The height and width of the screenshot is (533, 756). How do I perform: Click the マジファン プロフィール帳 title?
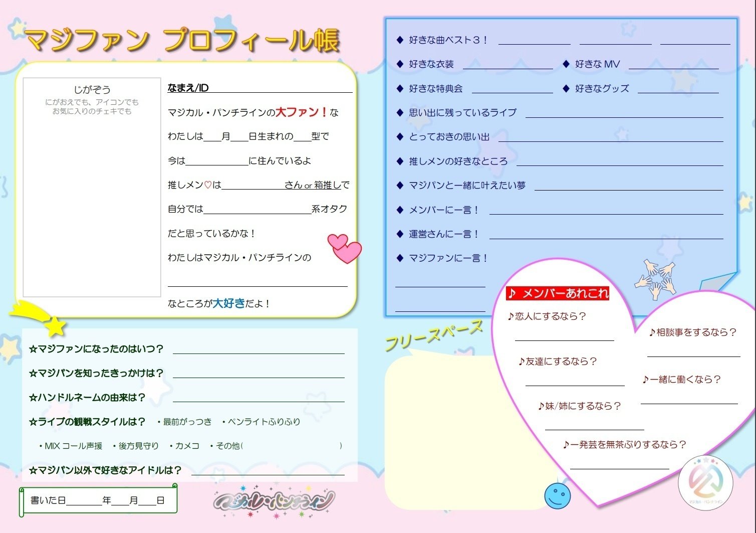pos(182,40)
